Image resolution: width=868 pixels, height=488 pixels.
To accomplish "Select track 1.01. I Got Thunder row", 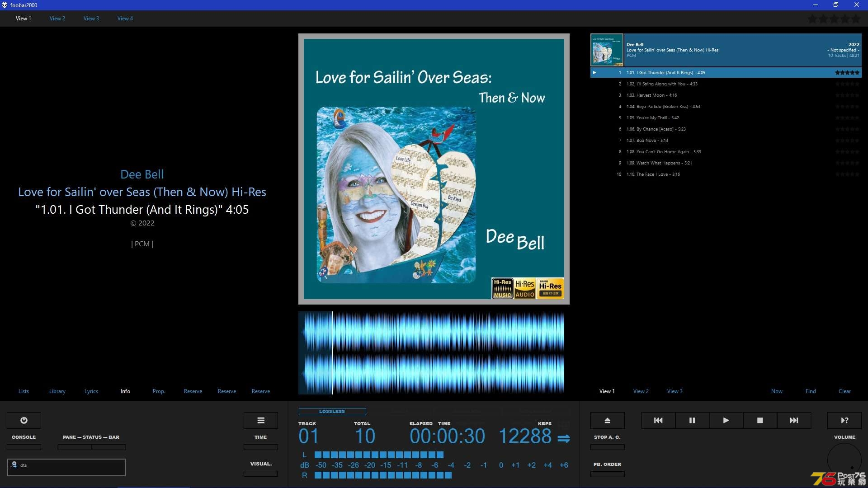I will point(726,73).
